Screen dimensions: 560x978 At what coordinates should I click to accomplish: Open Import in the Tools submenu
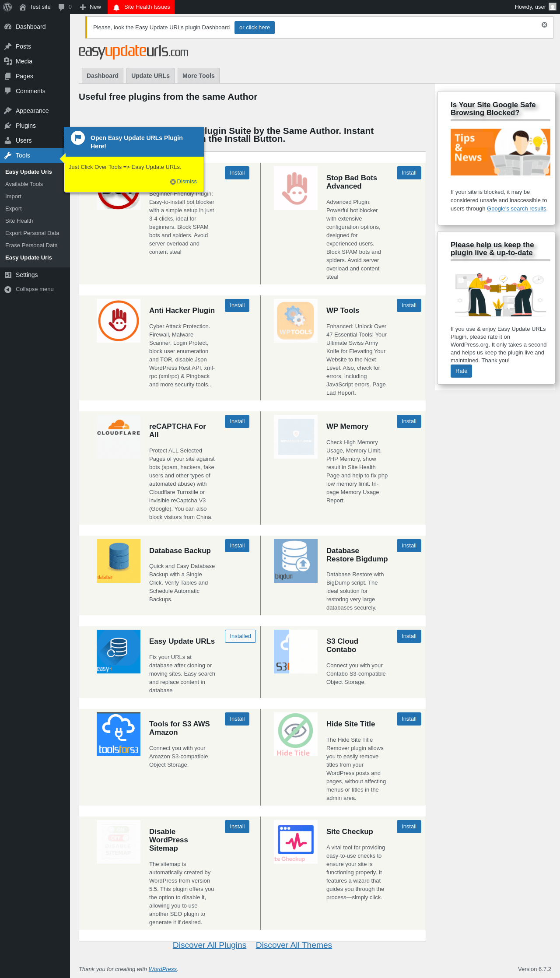(x=13, y=196)
